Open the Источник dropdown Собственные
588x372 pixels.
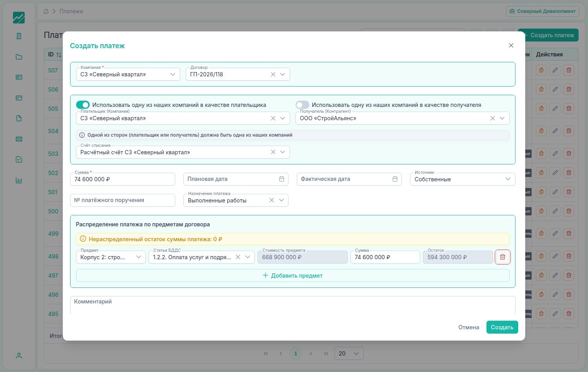coord(463,179)
